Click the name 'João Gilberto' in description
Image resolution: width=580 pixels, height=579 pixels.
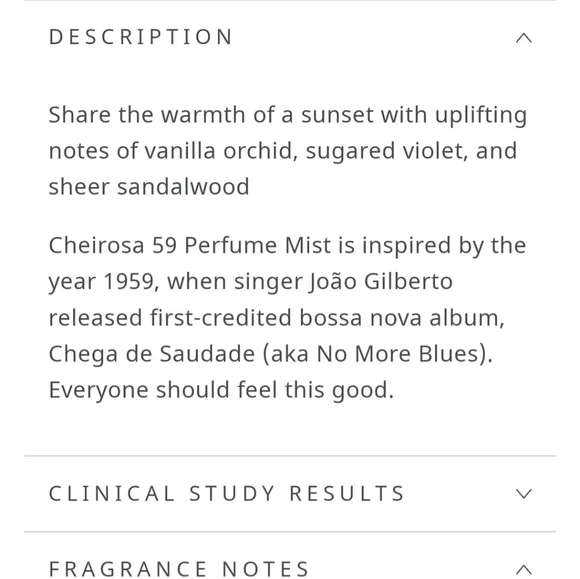(x=381, y=281)
